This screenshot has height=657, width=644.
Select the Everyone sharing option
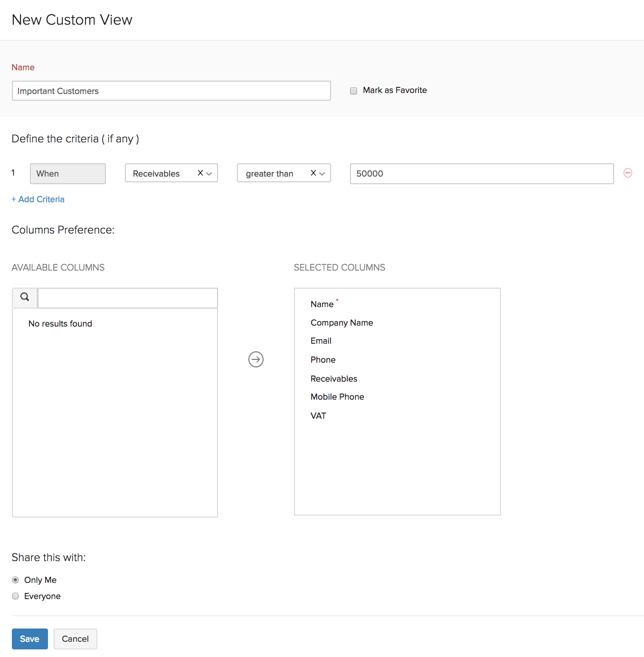pos(16,596)
